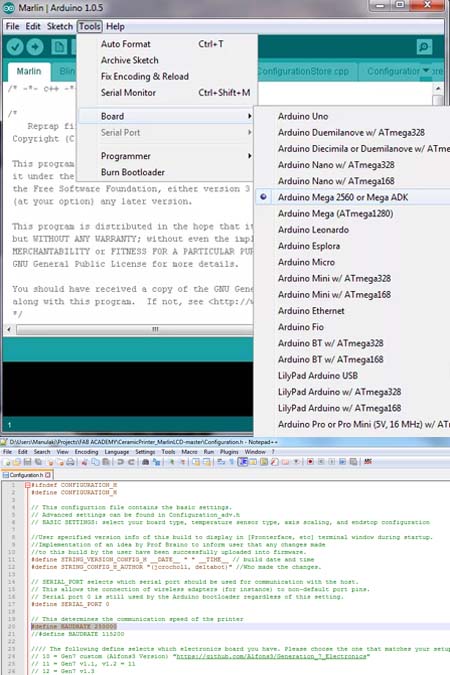Click the Print icon in Notepad++ toolbar
Screen dimensions: 450x675
[70, 462]
